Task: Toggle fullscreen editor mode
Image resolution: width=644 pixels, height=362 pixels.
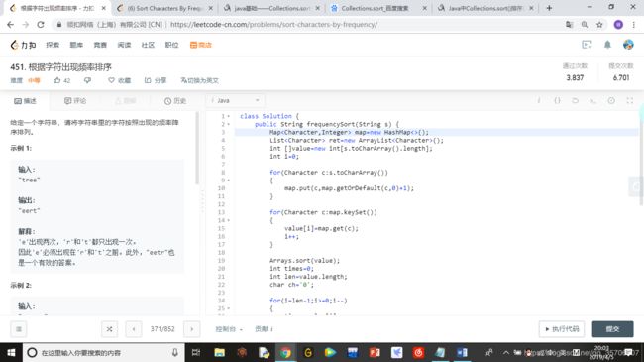Action: 629,100
